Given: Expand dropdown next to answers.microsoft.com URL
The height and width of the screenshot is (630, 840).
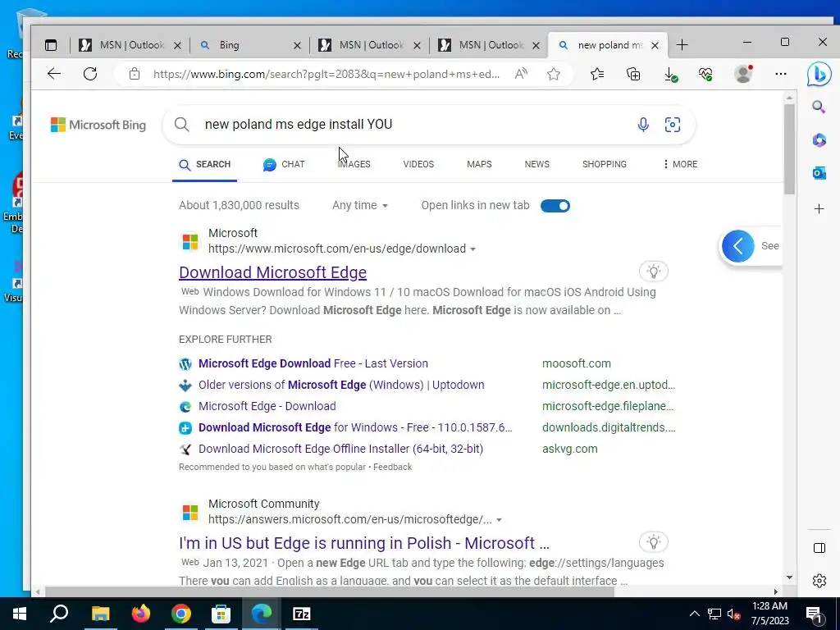Looking at the screenshot, I should (x=499, y=519).
